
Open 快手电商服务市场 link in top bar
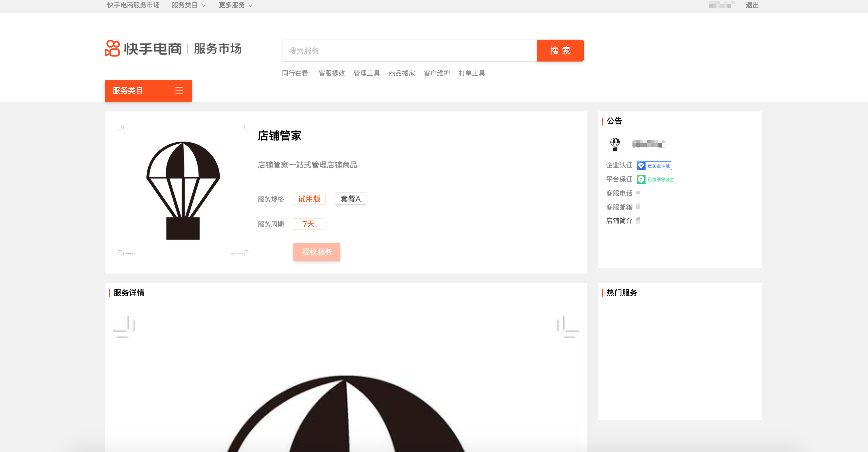point(133,5)
